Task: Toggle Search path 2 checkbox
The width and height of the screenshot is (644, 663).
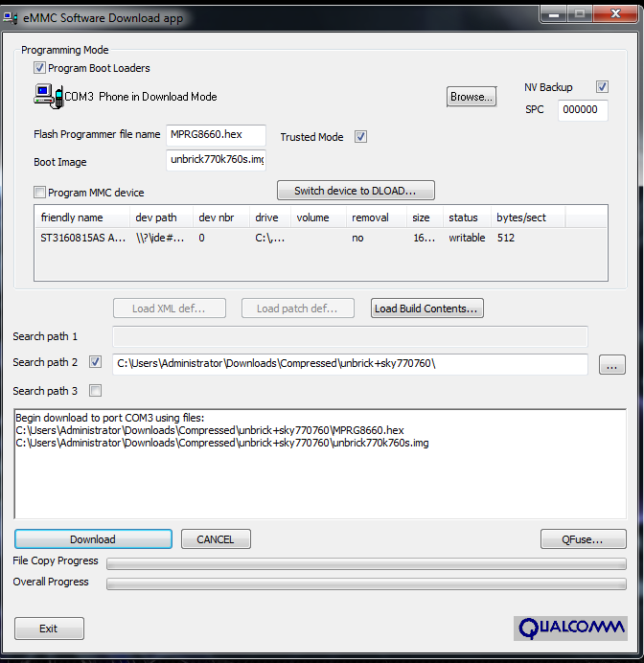Action: coord(95,362)
